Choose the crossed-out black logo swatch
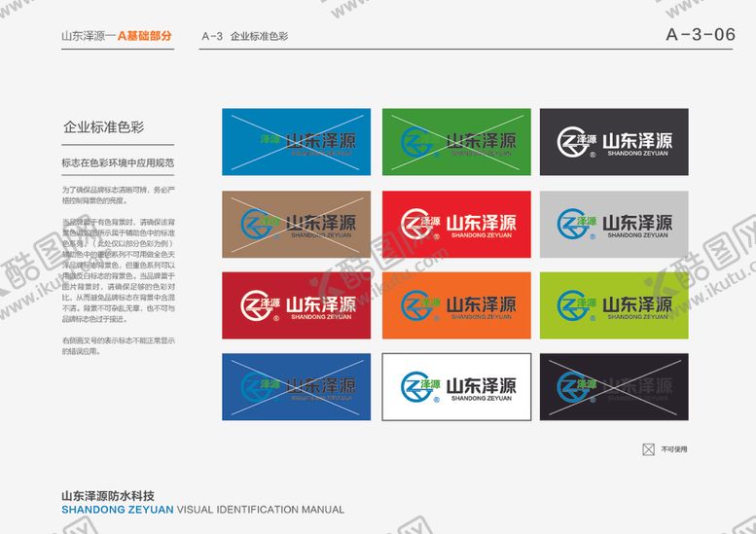This screenshot has width=756, height=534. point(614,387)
